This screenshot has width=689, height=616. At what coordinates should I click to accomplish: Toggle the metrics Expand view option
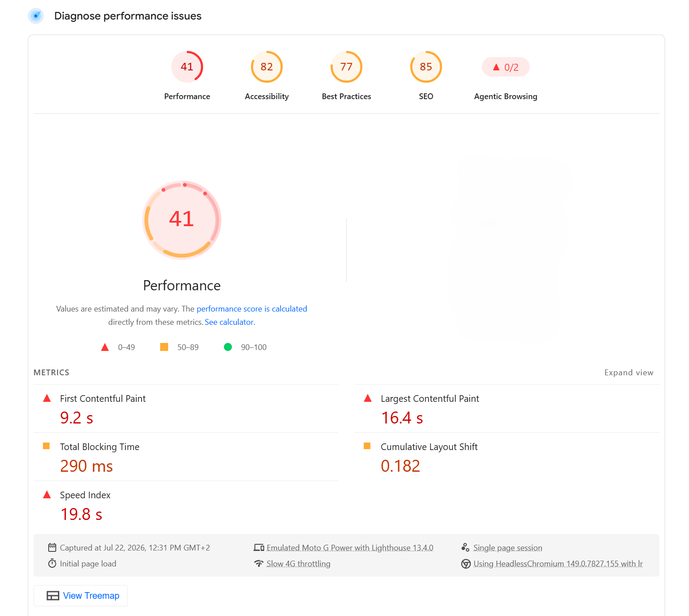[x=629, y=373]
